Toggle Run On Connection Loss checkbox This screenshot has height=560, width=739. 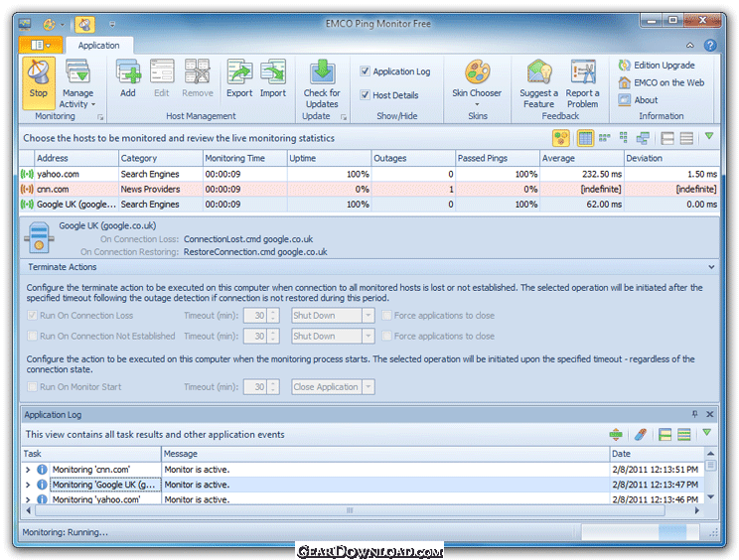click(x=32, y=315)
